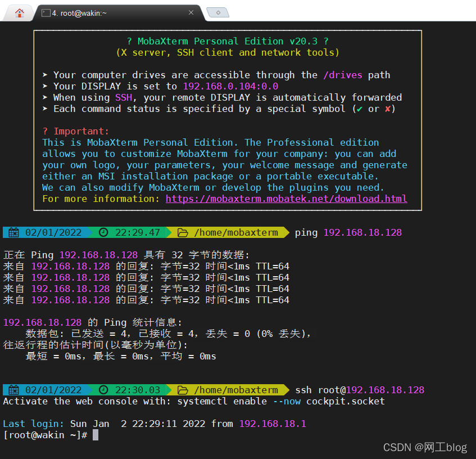Click the 'MobaXterm Personal Edition v20.3' title
The image size is (476, 459).
point(228,41)
